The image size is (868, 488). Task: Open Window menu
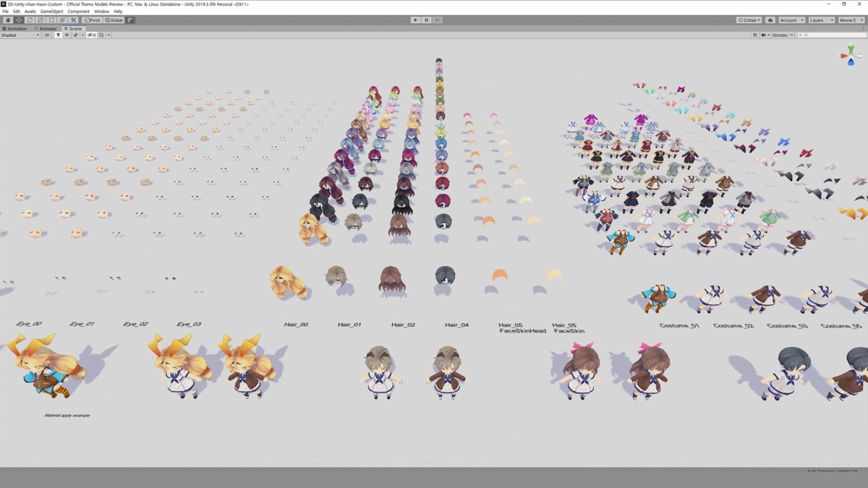[102, 12]
